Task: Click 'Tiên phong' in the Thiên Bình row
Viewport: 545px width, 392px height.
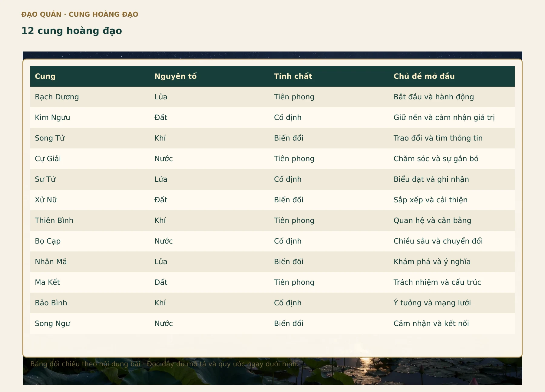Action: pyautogui.click(x=294, y=221)
